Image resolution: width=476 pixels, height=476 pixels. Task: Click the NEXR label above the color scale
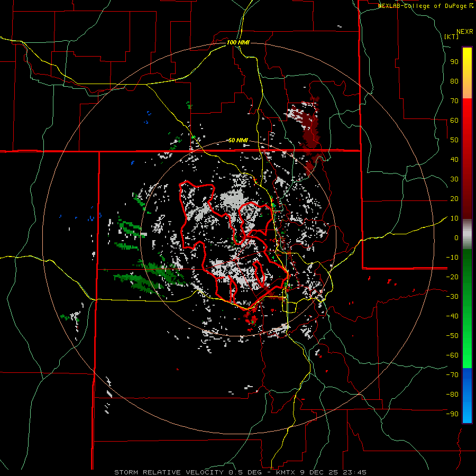point(464,31)
